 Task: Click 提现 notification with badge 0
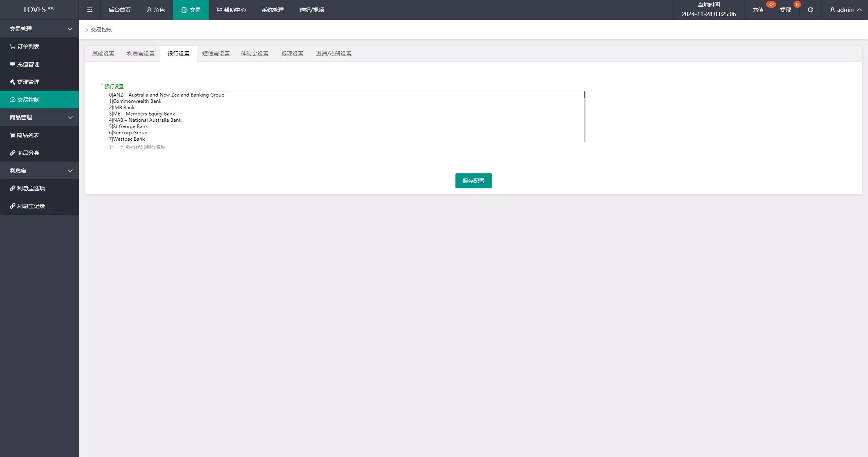[x=785, y=10]
